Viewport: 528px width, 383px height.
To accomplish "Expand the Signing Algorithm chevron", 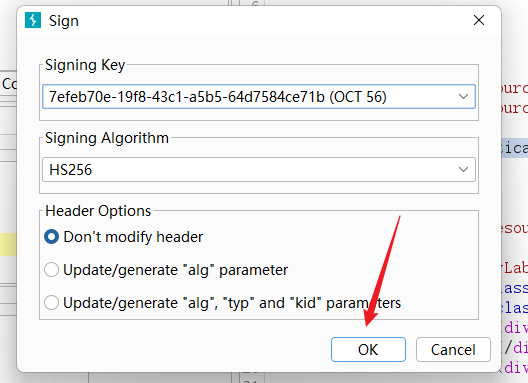I will [x=463, y=169].
